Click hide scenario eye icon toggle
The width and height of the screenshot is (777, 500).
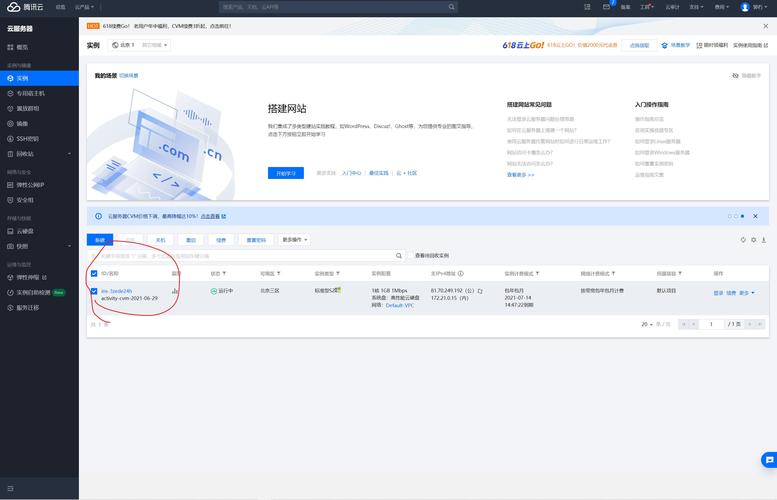click(x=736, y=75)
